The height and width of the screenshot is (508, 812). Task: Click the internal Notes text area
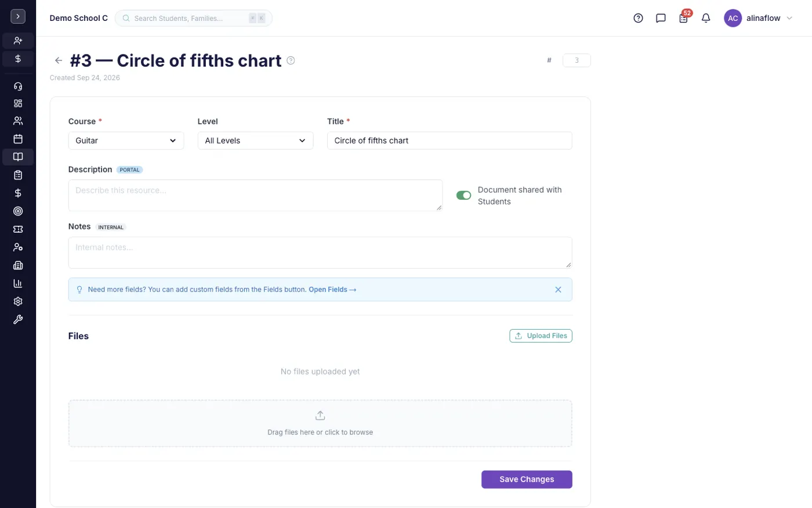tap(320, 253)
